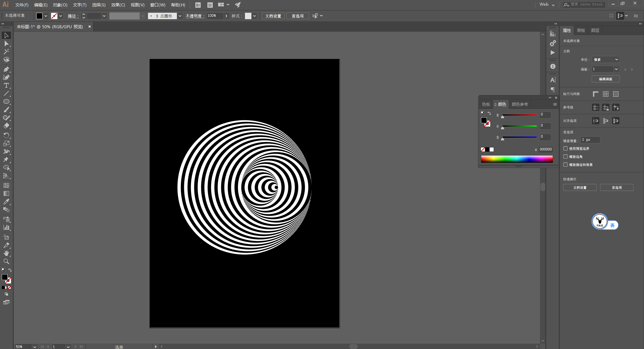Select the Zoom tool
Viewport: 644px width, 349px height.
coord(6,261)
